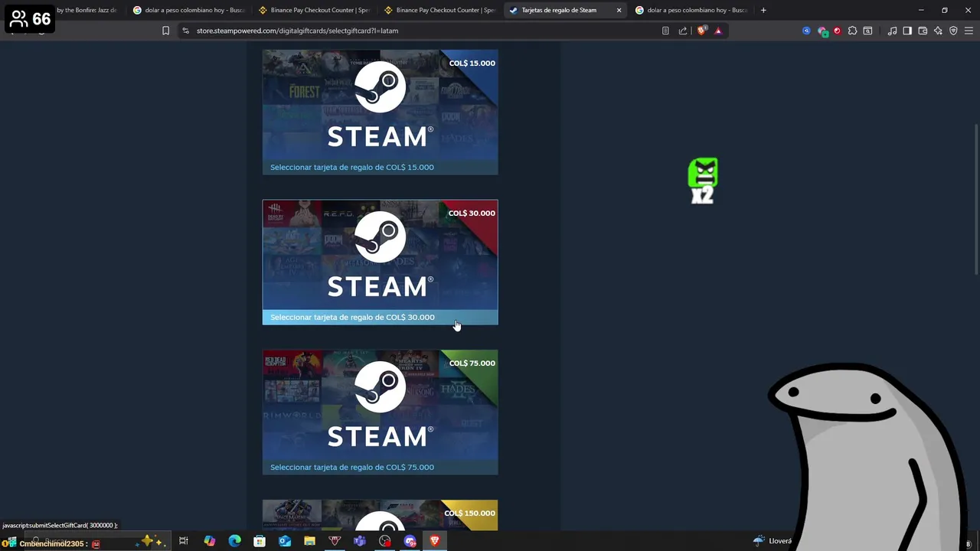Switch to second Binance Pay Checkout tab
The height and width of the screenshot is (551, 980).
tap(439, 10)
